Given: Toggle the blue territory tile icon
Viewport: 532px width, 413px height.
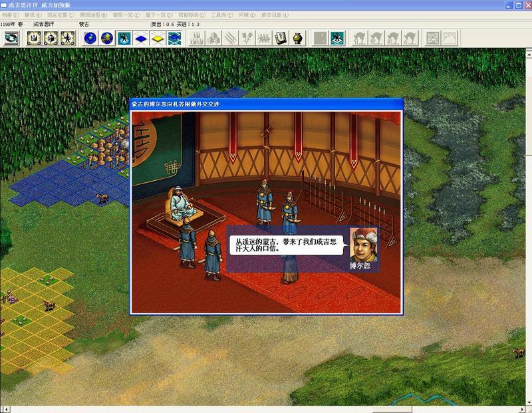Looking at the screenshot, I should (x=141, y=38).
